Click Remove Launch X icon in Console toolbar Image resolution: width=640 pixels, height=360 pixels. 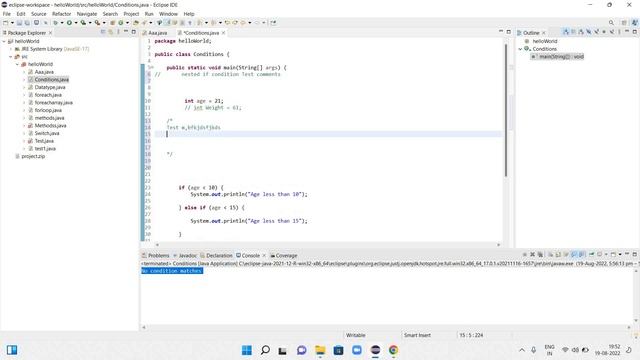532,254
